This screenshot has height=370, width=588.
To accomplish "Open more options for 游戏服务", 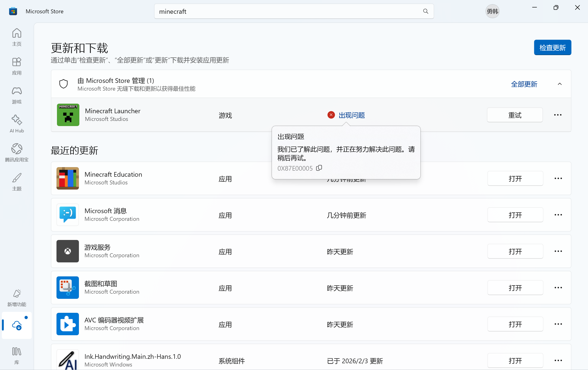I will click(558, 251).
